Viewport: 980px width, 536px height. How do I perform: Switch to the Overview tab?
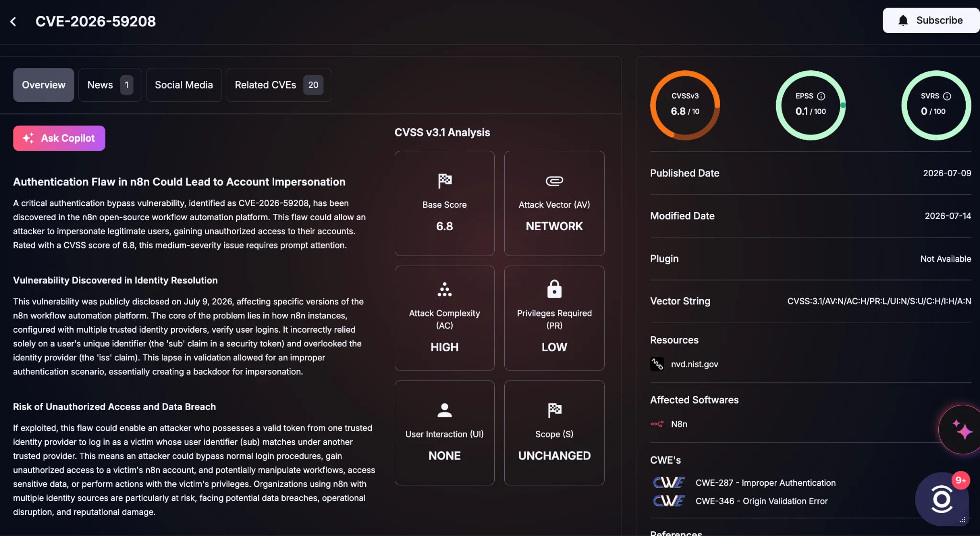point(44,85)
